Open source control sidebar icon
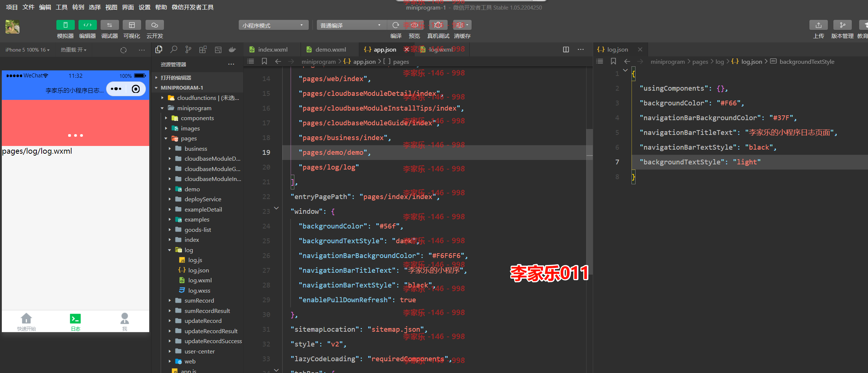The height and width of the screenshot is (373, 868). [188, 49]
